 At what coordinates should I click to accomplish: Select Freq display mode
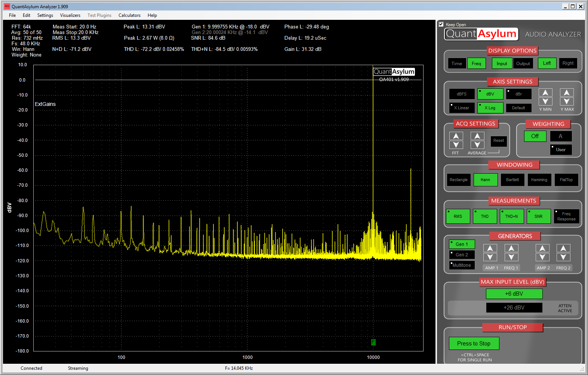click(477, 63)
